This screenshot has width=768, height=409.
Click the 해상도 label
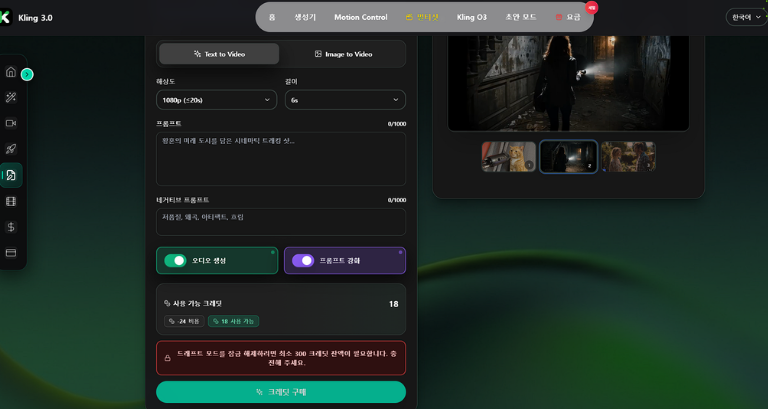click(x=166, y=81)
